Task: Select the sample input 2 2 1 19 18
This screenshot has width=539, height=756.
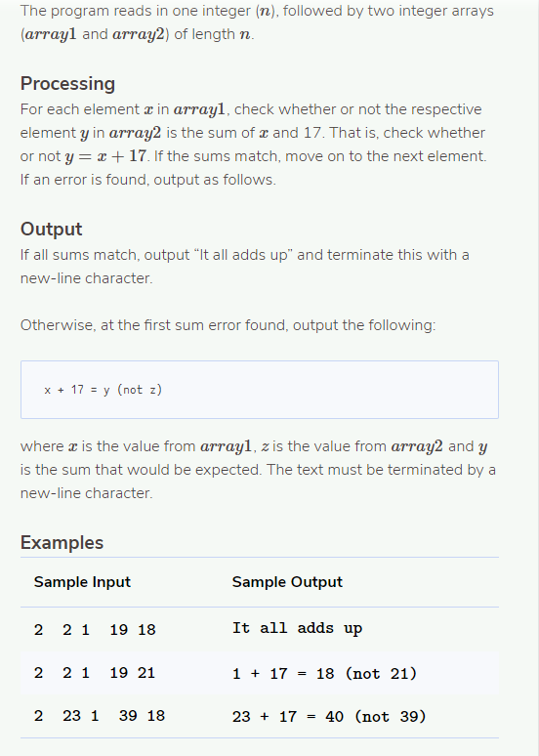Action: pyautogui.click(x=95, y=630)
